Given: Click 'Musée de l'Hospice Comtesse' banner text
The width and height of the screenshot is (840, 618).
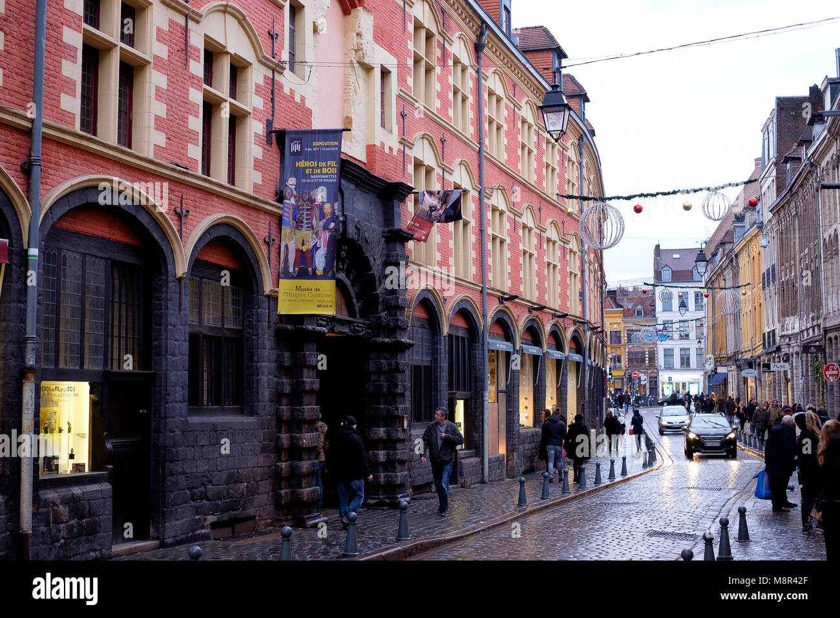Looking at the screenshot, I should (308, 292).
